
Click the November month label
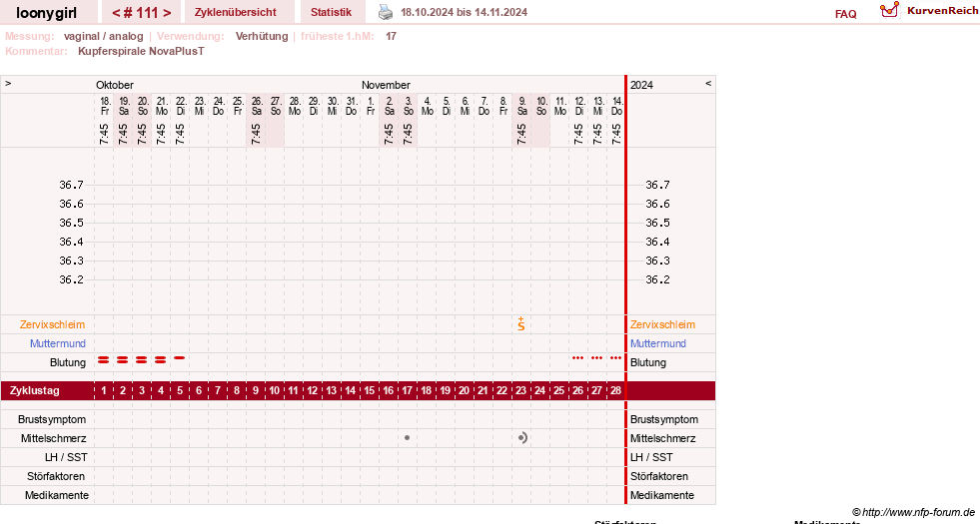coord(386,85)
